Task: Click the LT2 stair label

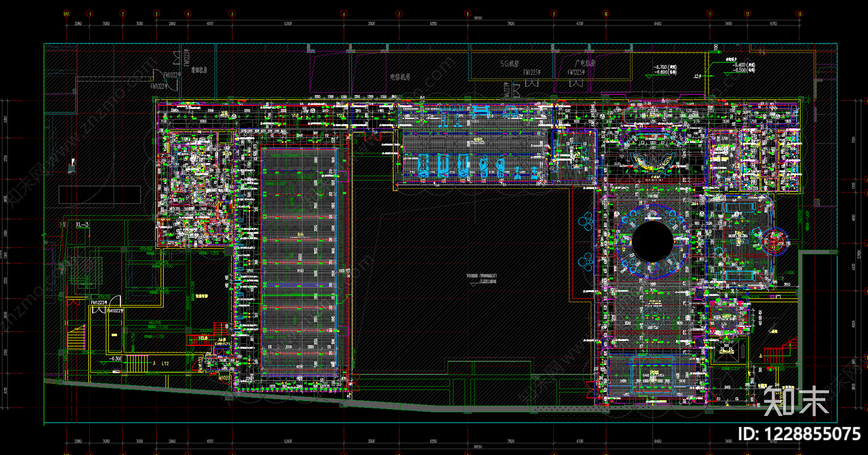Action: point(165,364)
